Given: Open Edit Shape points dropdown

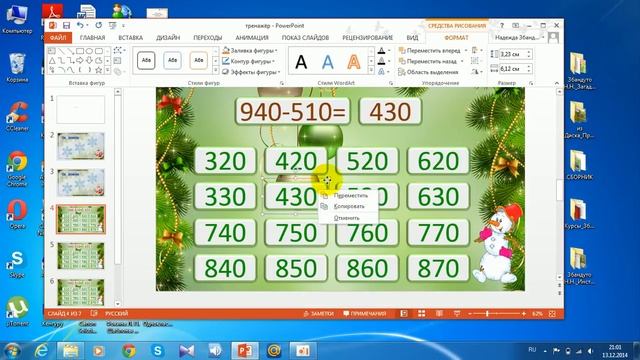Looking at the screenshot, I should tap(119, 51).
